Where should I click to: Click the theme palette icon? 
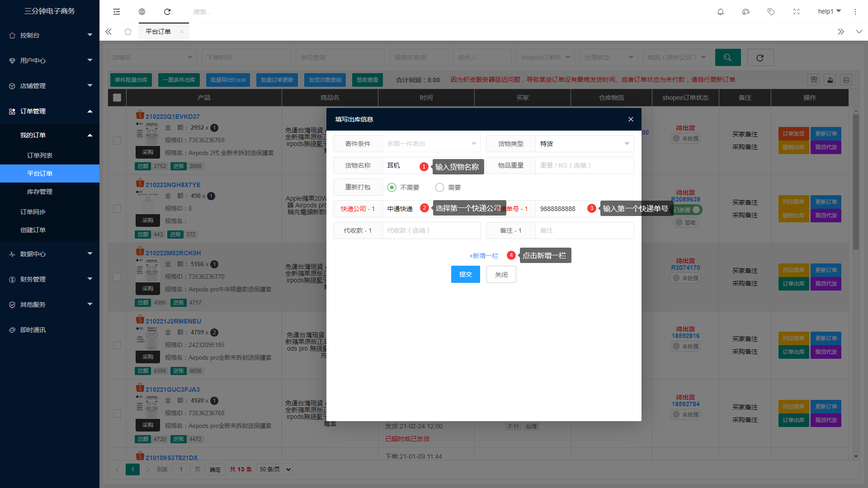tap(746, 12)
